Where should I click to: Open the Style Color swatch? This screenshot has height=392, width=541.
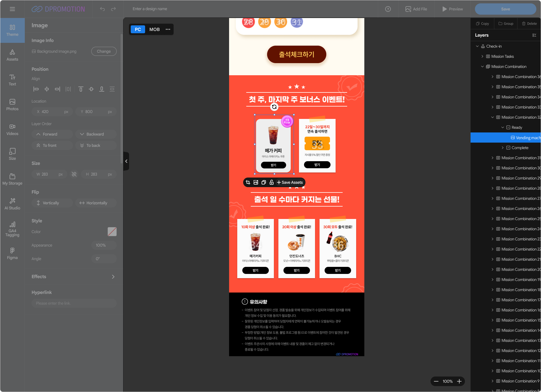point(112,232)
